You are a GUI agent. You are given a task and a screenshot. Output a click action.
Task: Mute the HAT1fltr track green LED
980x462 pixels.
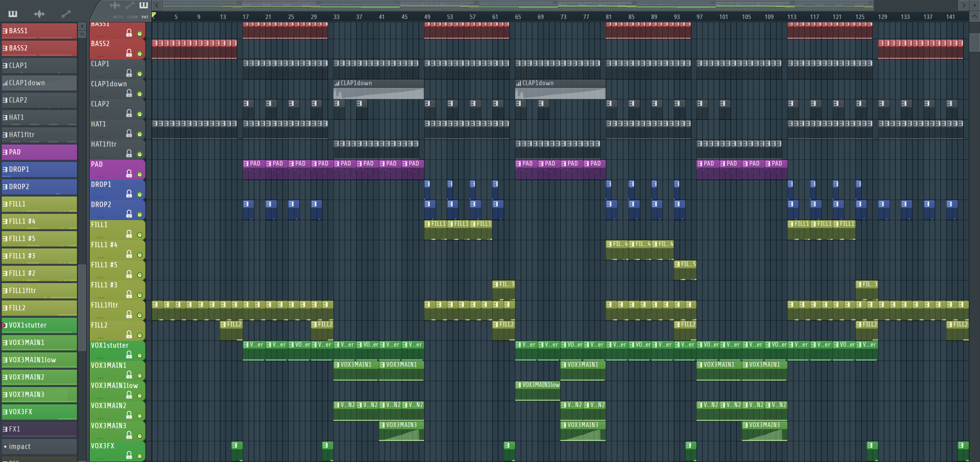[140, 154]
